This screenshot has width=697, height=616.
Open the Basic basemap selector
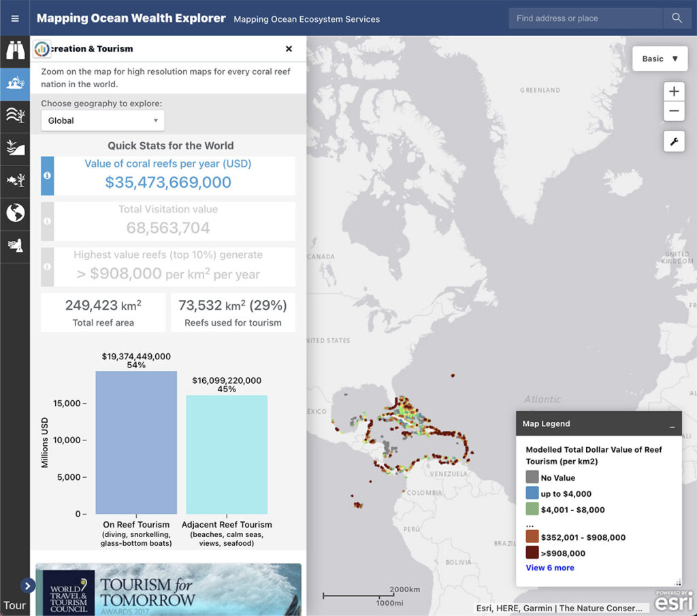pos(659,59)
